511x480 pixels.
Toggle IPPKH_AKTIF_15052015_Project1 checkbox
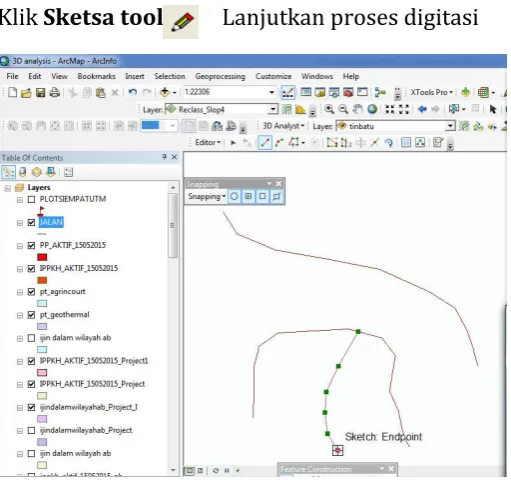[31, 361]
